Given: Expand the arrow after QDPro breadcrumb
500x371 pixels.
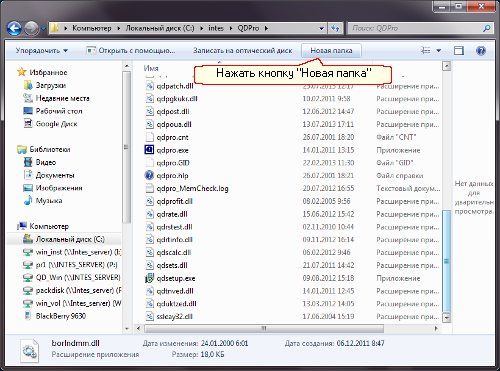Looking at the screenshot, I should click(x=266, y=29).
